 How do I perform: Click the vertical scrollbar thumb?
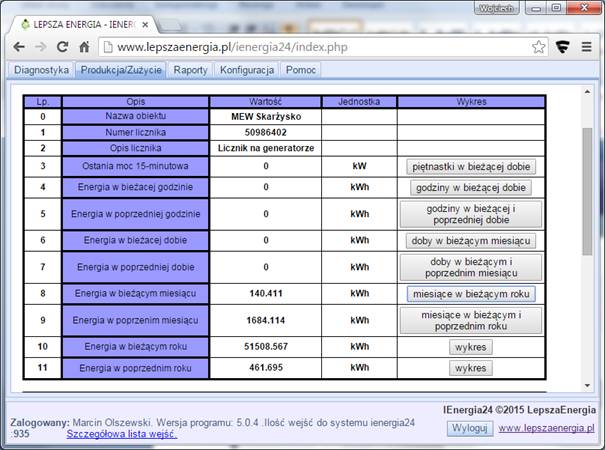(x=587, y=191)
